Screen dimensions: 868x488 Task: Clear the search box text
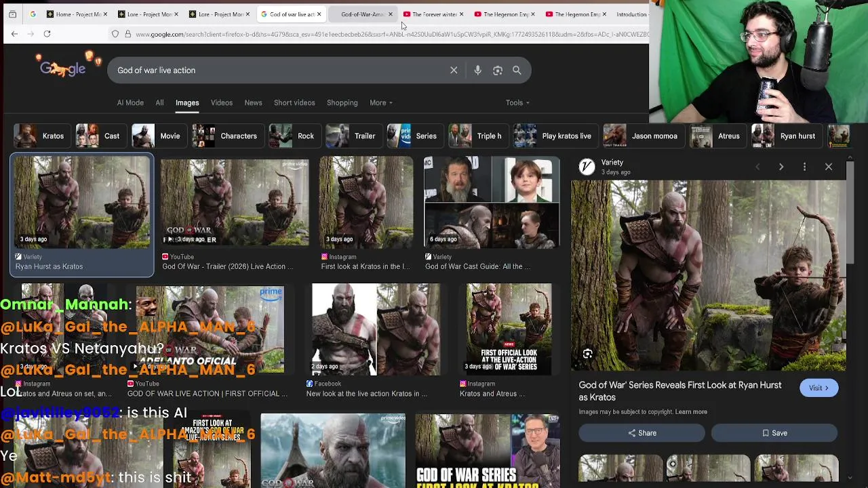tap(454, 70)
